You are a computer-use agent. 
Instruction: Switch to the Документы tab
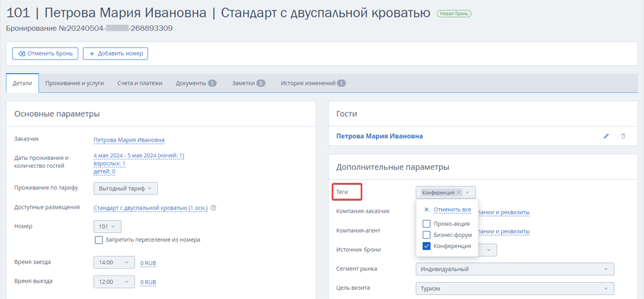196,83
